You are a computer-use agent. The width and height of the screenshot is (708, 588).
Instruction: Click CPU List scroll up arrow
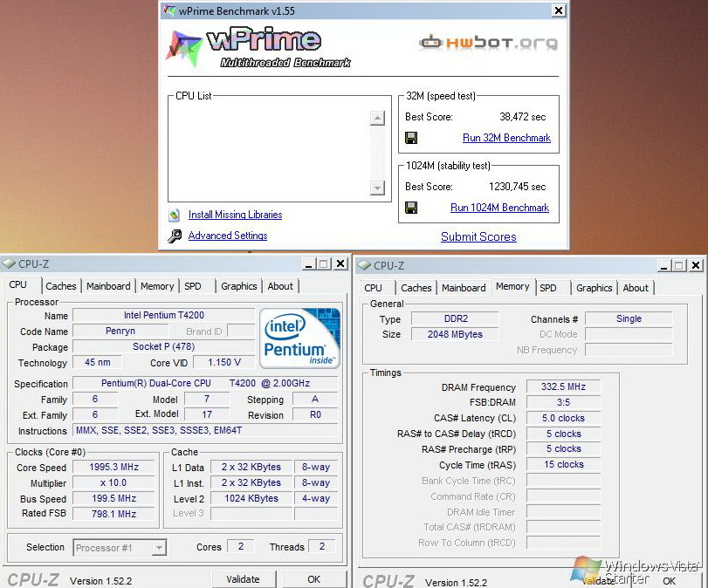(377, 119)
